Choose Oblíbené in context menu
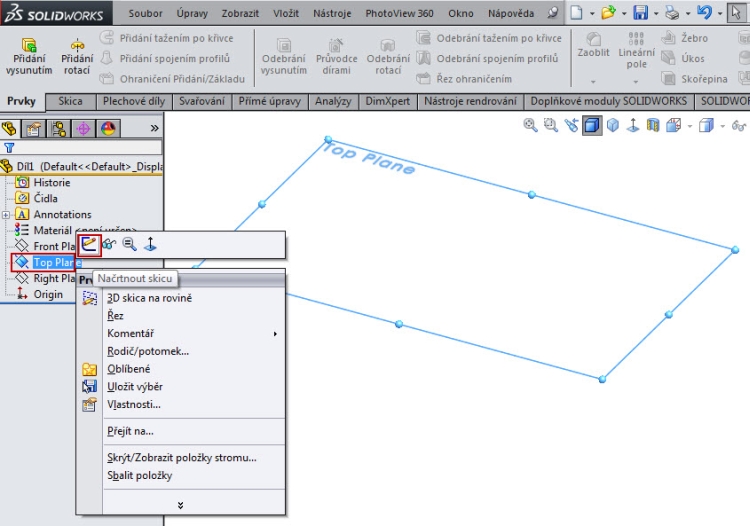Image resolution: width=750 pixels, height=526 pixels. point(128,369)
